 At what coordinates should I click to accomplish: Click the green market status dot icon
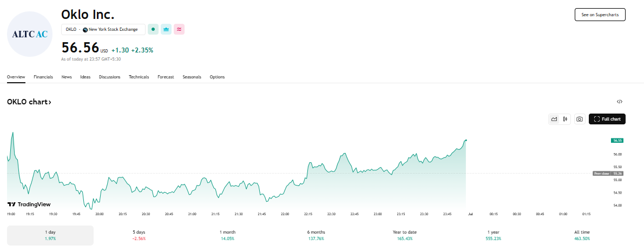coord(153,29)
